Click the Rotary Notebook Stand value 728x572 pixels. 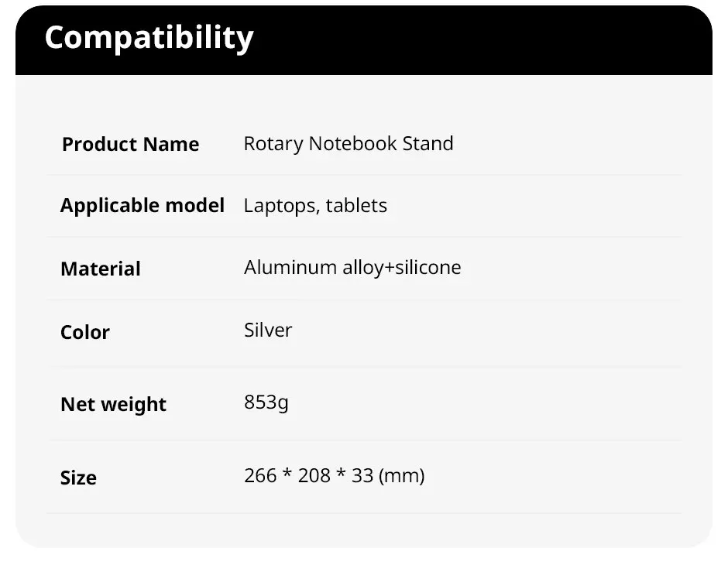pos(349,144)
